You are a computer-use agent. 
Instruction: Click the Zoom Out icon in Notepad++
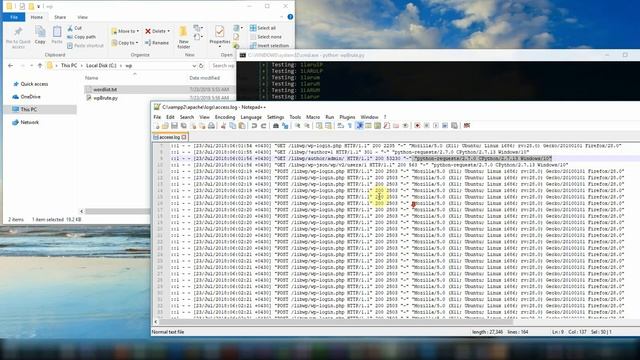tap(307, 126)
